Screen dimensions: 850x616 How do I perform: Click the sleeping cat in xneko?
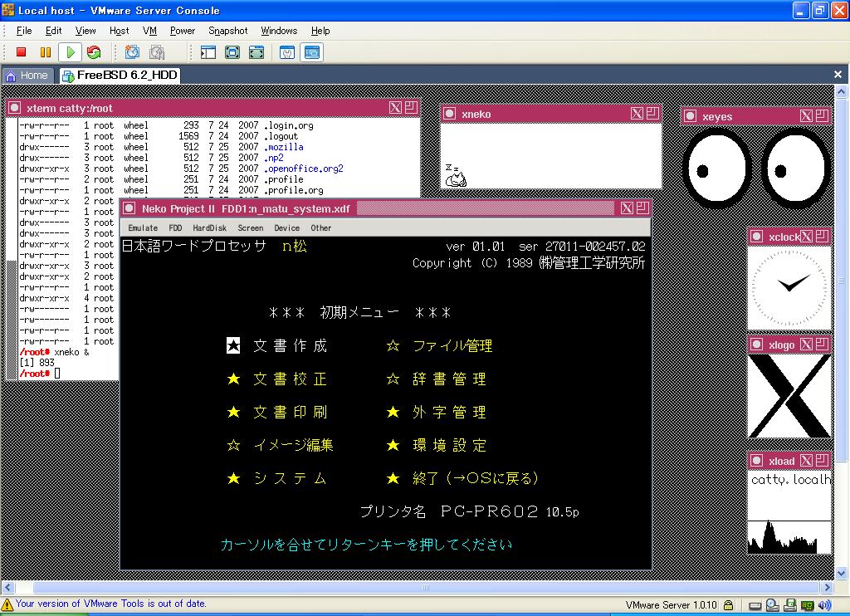click(456, 176)
